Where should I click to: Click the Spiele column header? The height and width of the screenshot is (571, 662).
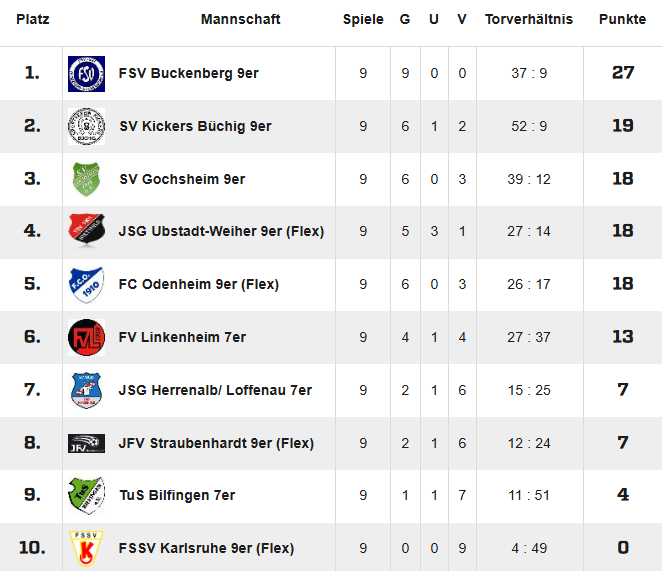click(363, 20)
